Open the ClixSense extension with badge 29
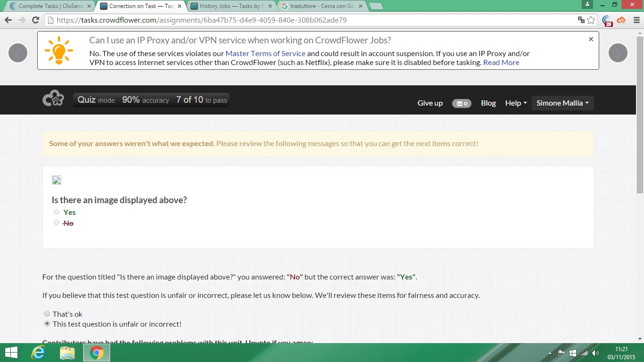This screenshot has width=644, height=362. point(607,20)
